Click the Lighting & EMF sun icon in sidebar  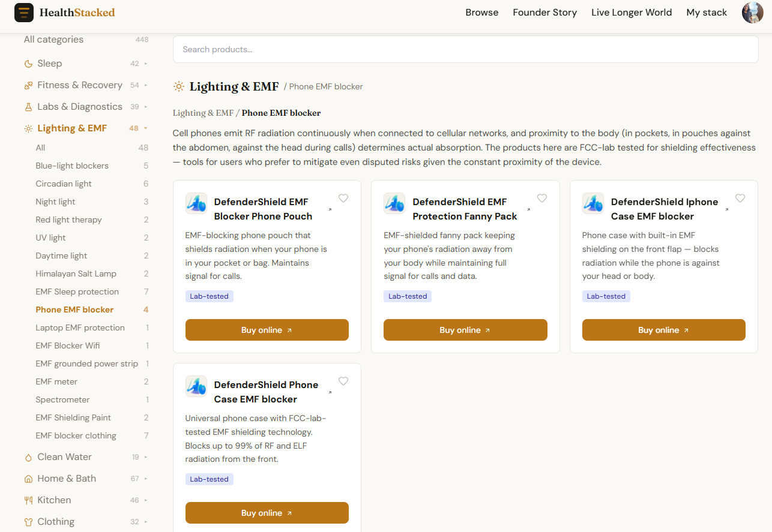tap(28, 128)
